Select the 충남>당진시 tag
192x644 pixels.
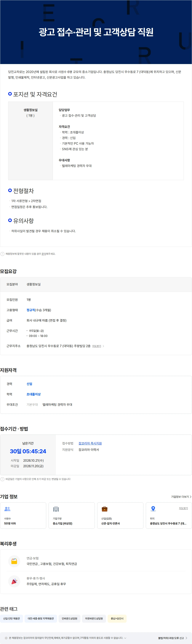(117, 618)
